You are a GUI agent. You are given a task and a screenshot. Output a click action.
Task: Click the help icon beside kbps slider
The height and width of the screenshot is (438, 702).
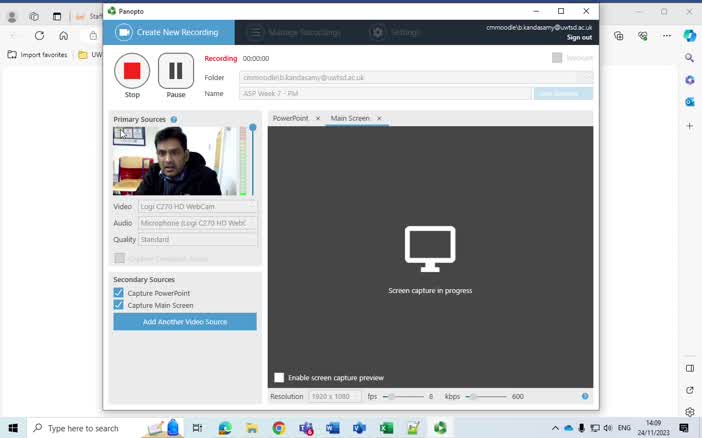tap(585, 396)
